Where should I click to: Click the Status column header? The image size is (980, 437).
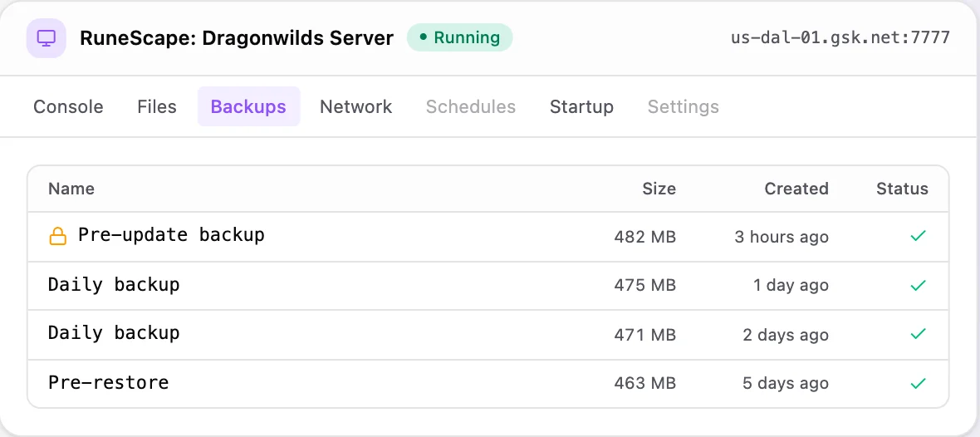point(902,189)
